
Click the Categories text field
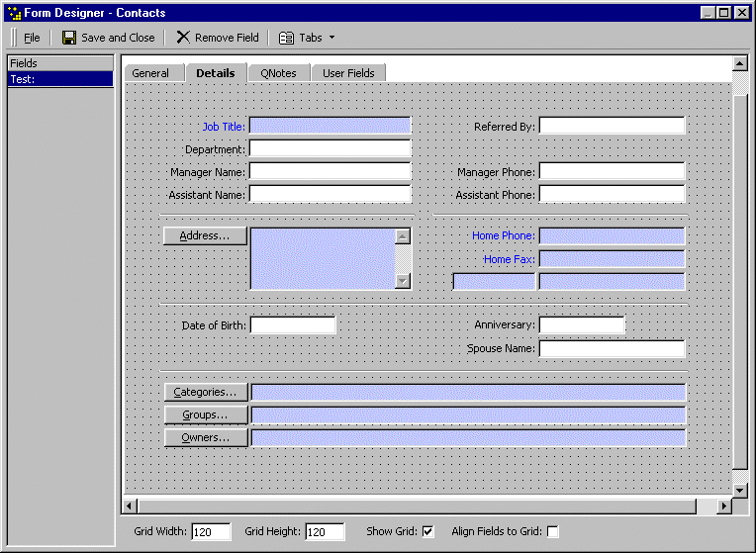tap(468, 393)
